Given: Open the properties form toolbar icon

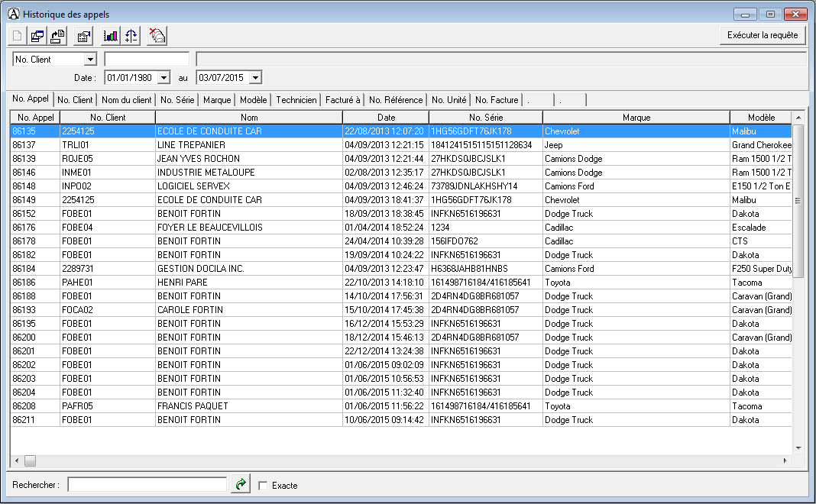Looking at the screenshot, I should [x=83, y=35].
